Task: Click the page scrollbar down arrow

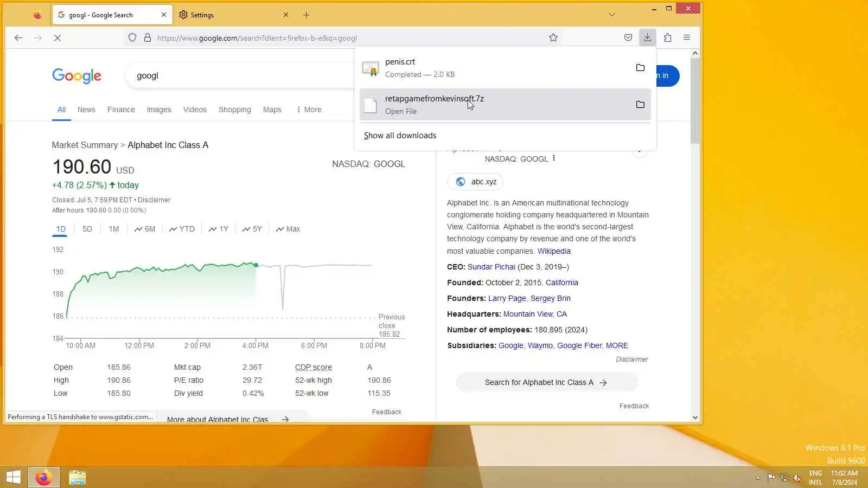Action: (x=695, y=418)
